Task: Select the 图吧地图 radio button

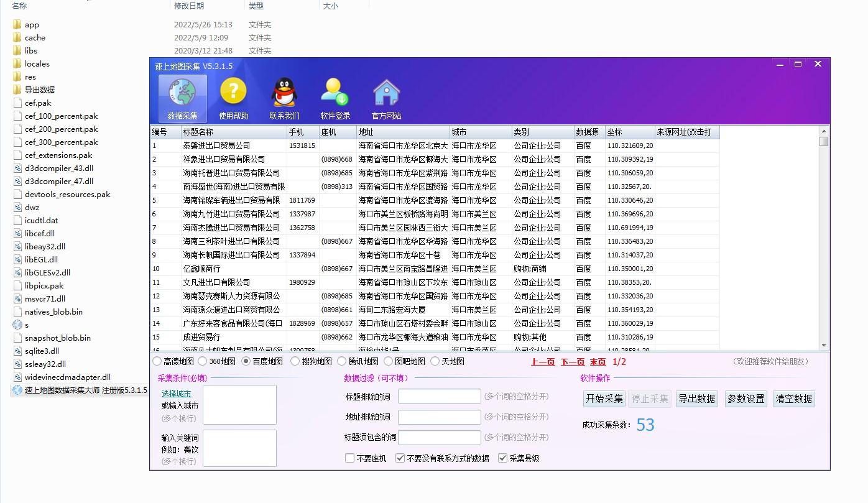Action: 389,361
